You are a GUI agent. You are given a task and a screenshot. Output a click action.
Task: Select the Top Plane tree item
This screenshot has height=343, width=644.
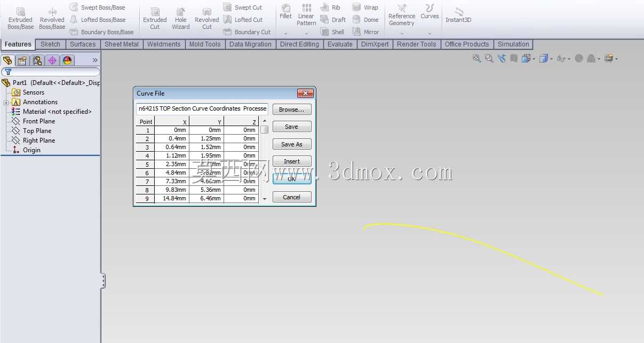click(x=37, y=131)
